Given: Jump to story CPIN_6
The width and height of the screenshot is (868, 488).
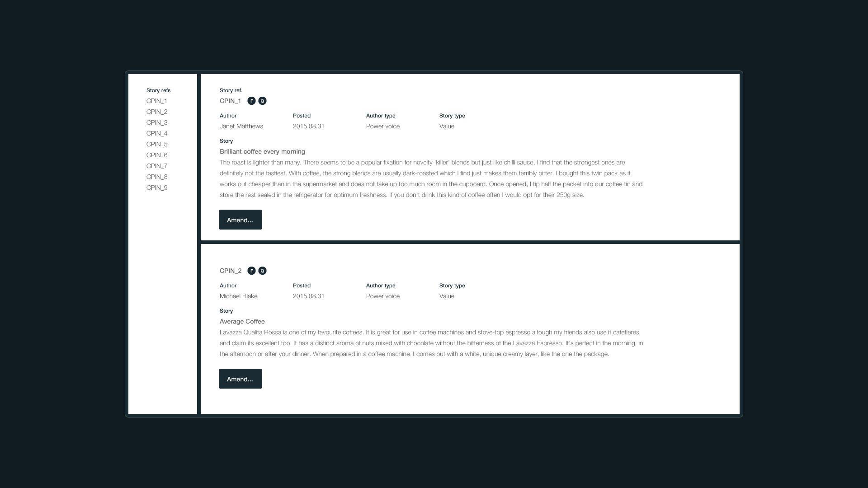Looking at the screenshot, I should [x=157, y=155].
